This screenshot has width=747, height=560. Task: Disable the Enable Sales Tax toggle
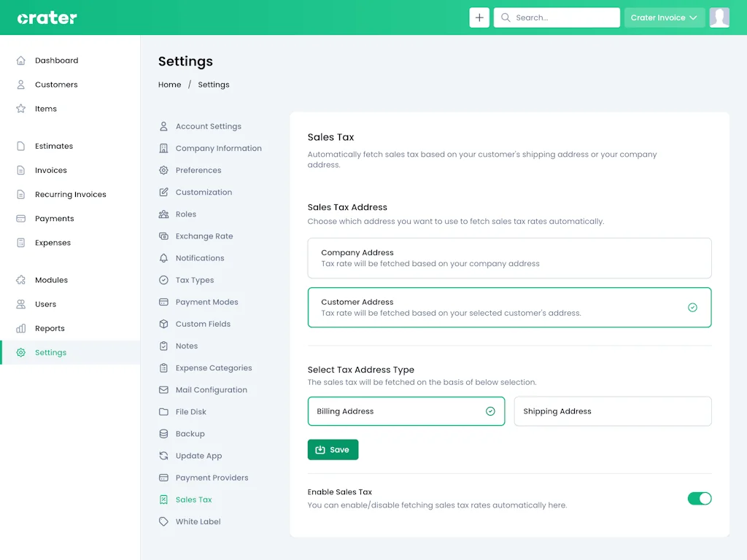click(x=699, y=499)
